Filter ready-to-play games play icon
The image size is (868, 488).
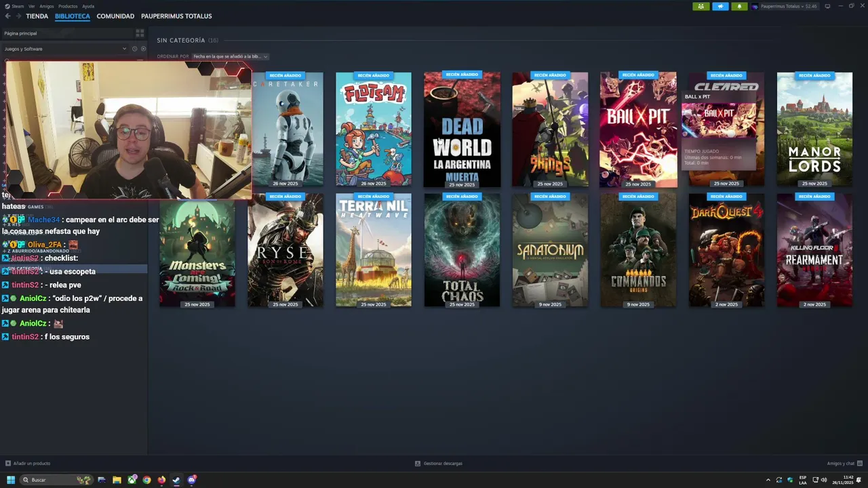coord(143,49)
